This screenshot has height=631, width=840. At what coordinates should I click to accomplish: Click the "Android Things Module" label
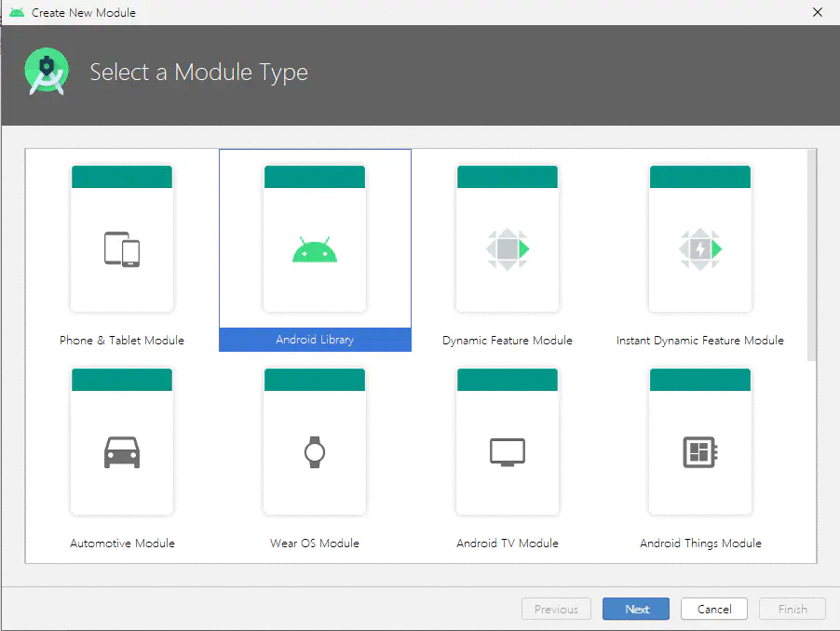tap(700, 544)
